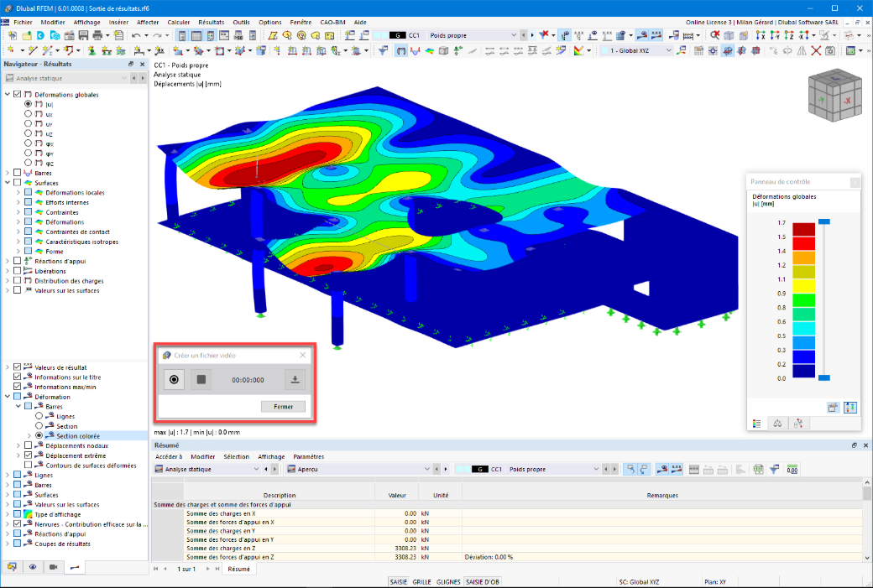The width and height of the screenshot is (873, 588).
Task: Select the Lignes radio option under Barres
Action: (x=39, y=416)
